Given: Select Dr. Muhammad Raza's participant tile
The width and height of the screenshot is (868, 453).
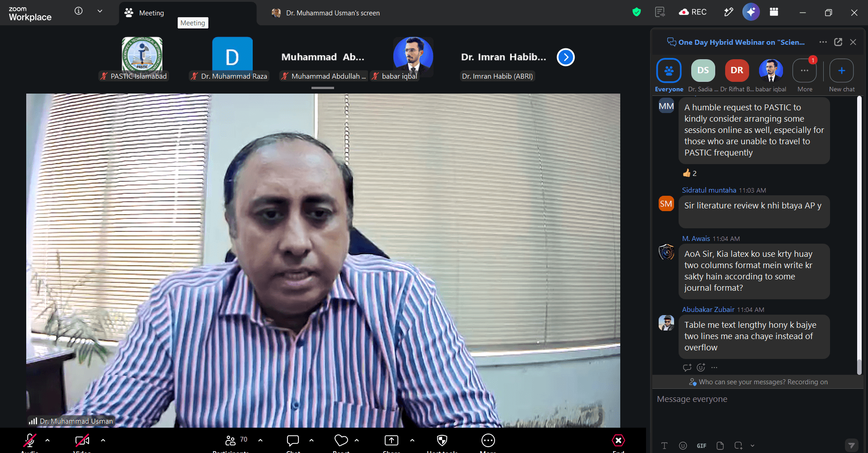Looking at the screenshot, I should click(232, 56).
